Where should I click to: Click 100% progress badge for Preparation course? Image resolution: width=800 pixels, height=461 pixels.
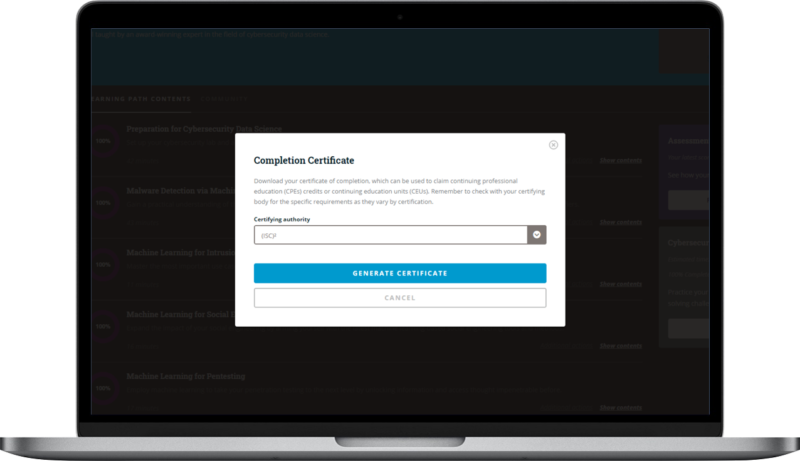pos(103,142)
